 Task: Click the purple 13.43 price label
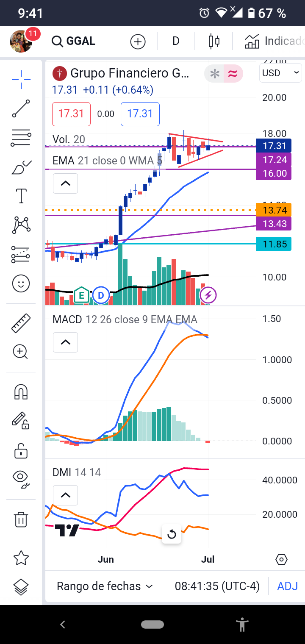274,224
